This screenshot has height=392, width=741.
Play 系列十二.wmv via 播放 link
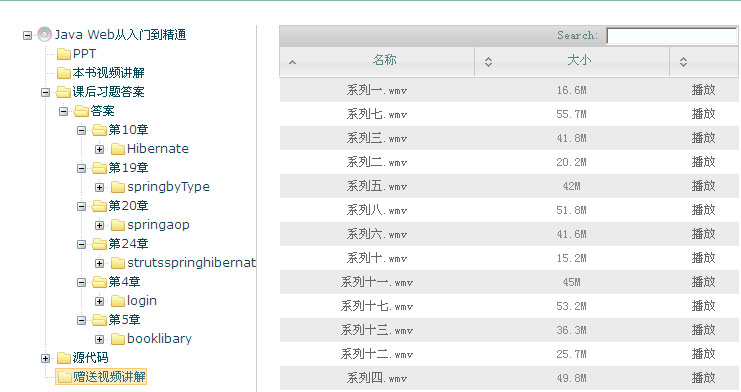tap(704, 354)
